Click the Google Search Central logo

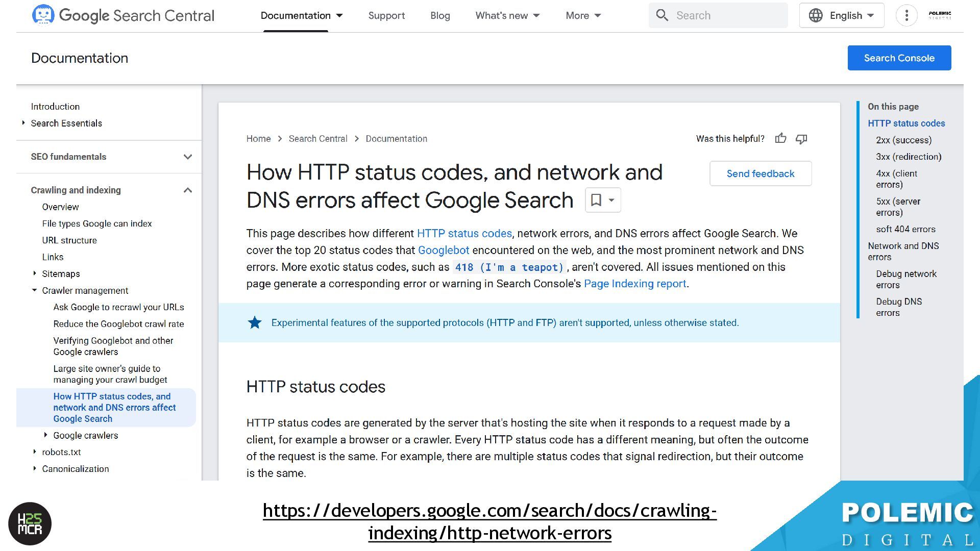[123, 15]
